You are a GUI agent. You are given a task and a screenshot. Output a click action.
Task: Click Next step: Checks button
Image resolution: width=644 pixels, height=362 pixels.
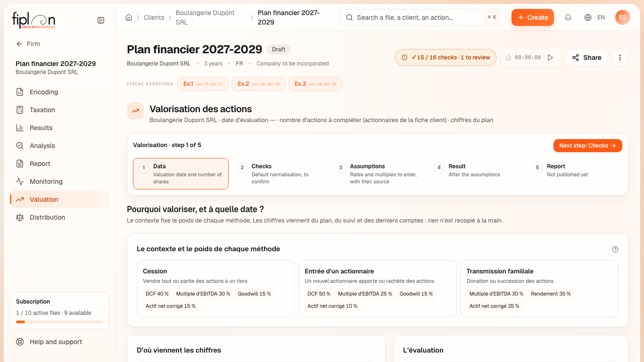click(588, 146)
